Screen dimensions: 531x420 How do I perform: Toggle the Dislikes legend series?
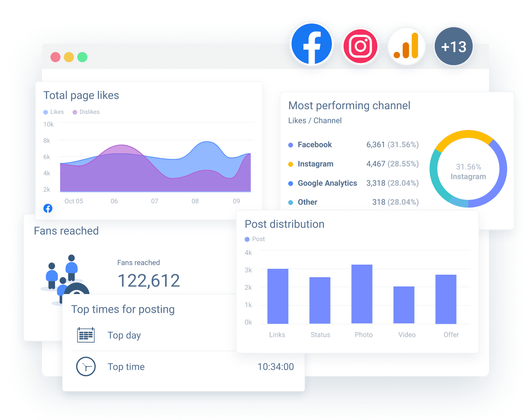pos(86,112)
